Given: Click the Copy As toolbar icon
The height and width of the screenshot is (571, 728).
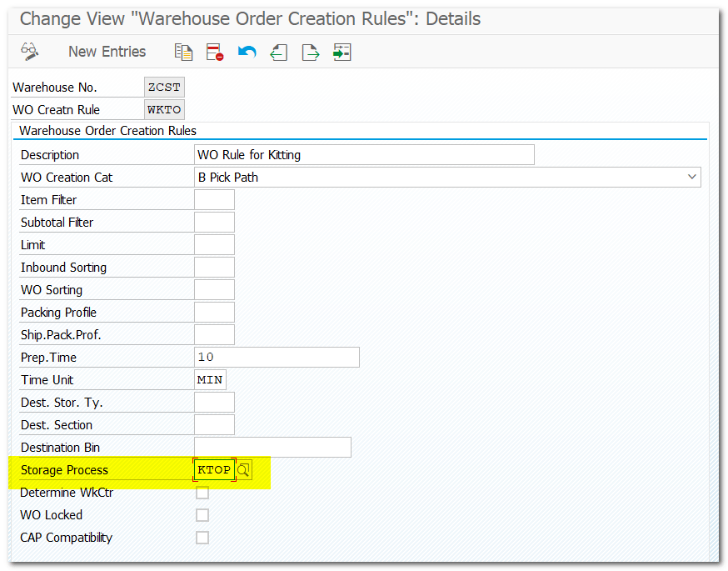Looking at the screenshot, I should pos(183,52).
